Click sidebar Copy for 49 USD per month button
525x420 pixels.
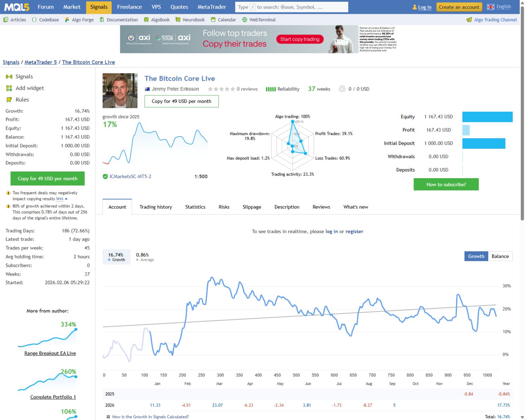47,179
